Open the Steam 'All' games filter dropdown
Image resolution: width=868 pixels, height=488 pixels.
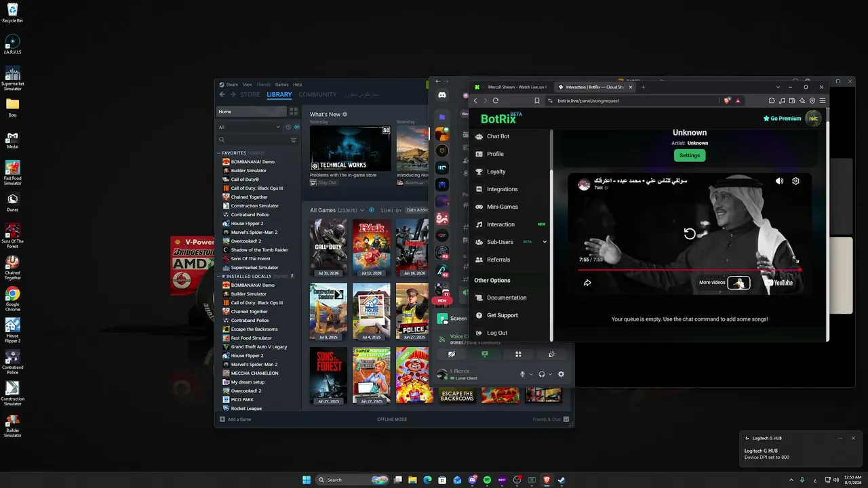pos(250,127)
